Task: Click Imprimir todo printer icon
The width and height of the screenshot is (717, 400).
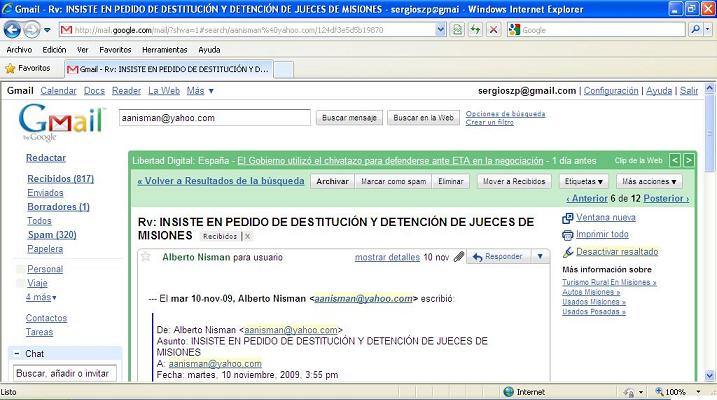Action: [567, 235]
